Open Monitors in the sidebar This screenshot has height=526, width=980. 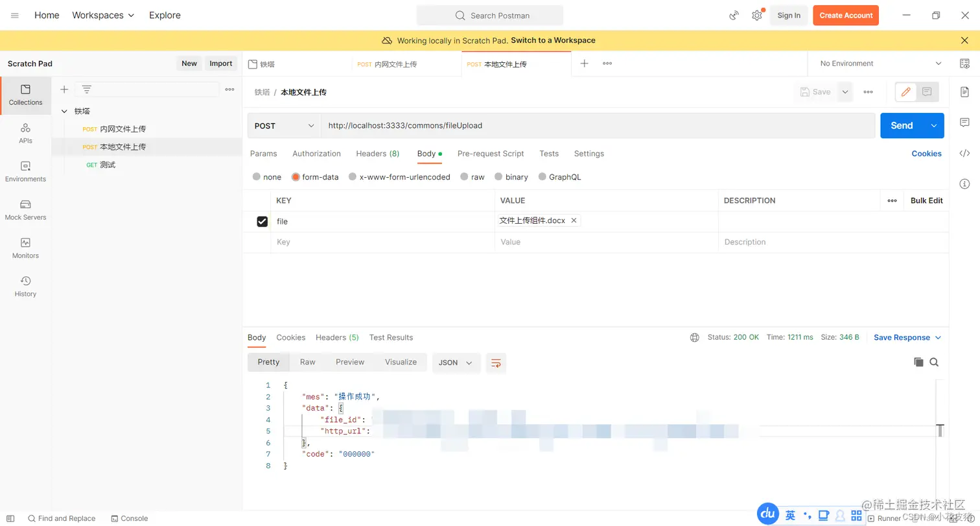pyautogui.click(x=26, y=248)
